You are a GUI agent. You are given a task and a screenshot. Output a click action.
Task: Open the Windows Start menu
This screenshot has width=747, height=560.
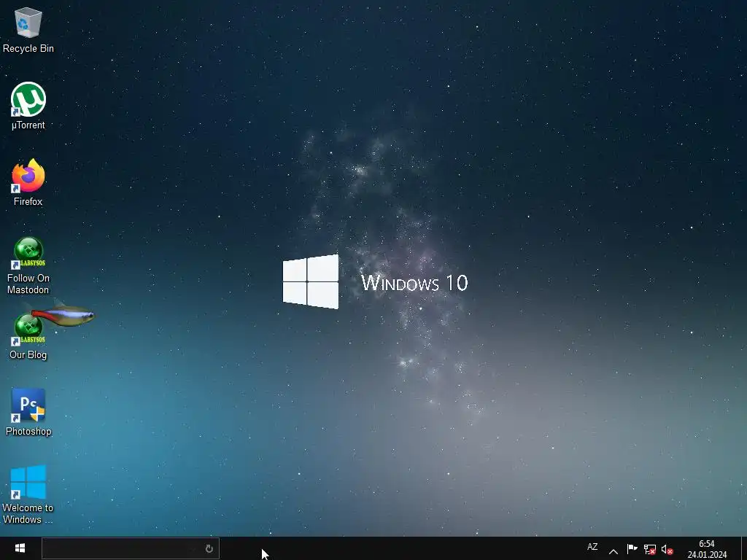20,548
